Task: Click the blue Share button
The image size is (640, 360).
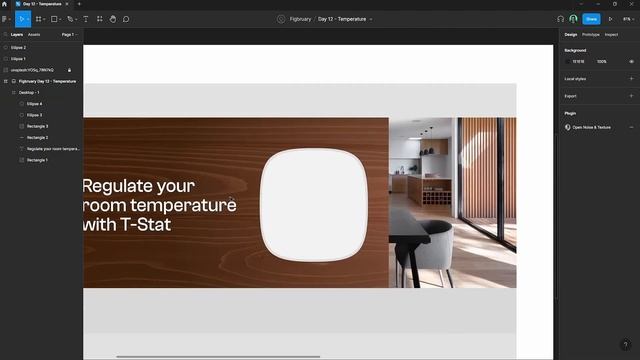Action: (591, 19)
